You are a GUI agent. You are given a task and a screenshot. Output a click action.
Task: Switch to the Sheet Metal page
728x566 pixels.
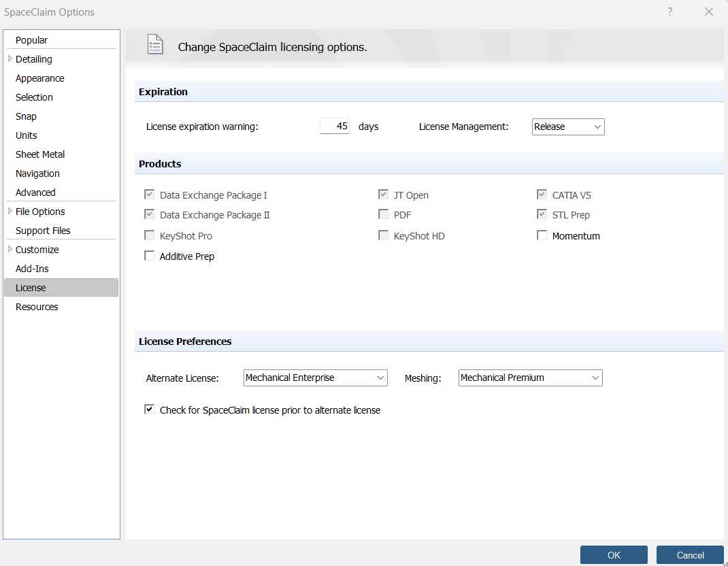click(x=40, y=154)
